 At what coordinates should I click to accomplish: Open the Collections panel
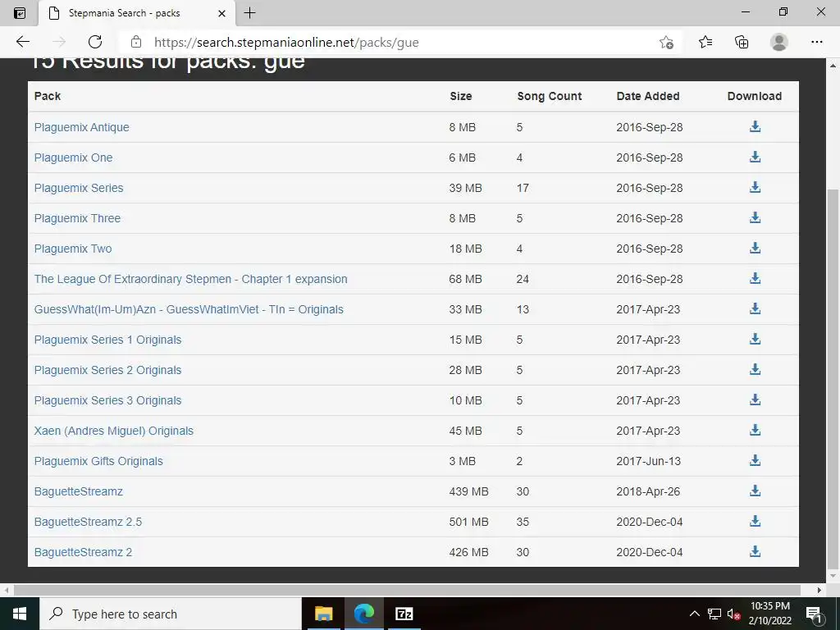(x=742, y=42)
